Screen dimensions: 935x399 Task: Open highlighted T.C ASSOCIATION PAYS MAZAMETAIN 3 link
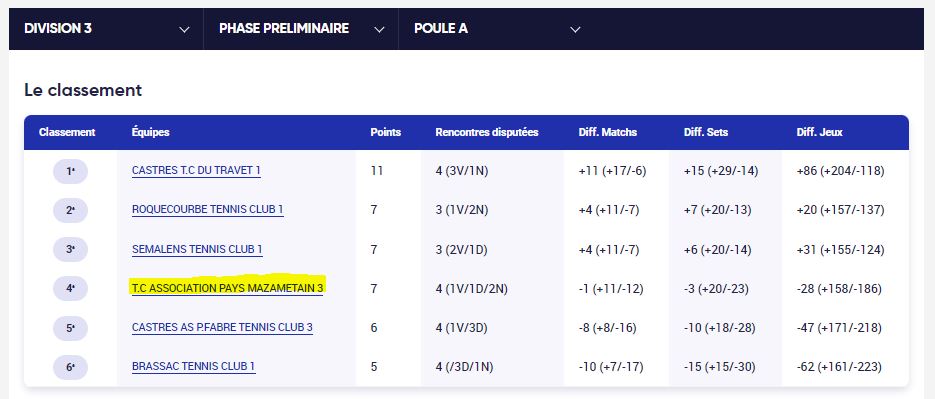click(228, 289)
